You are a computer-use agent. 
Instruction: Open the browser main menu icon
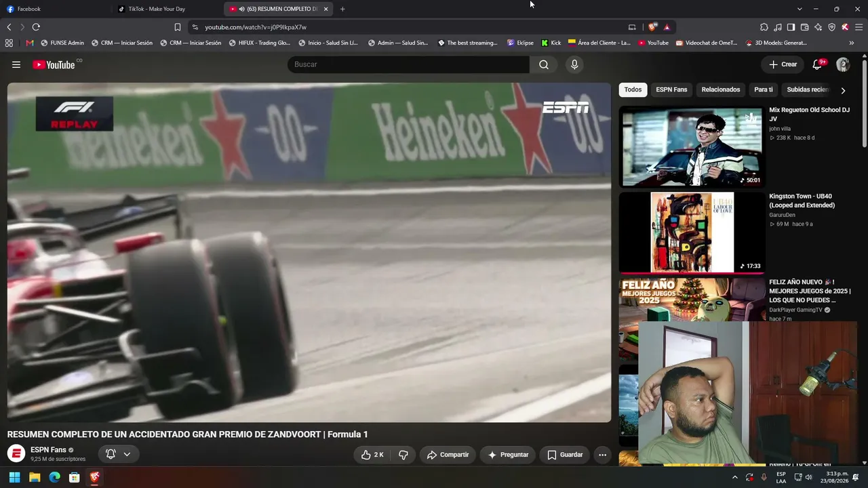pos(859,27)
